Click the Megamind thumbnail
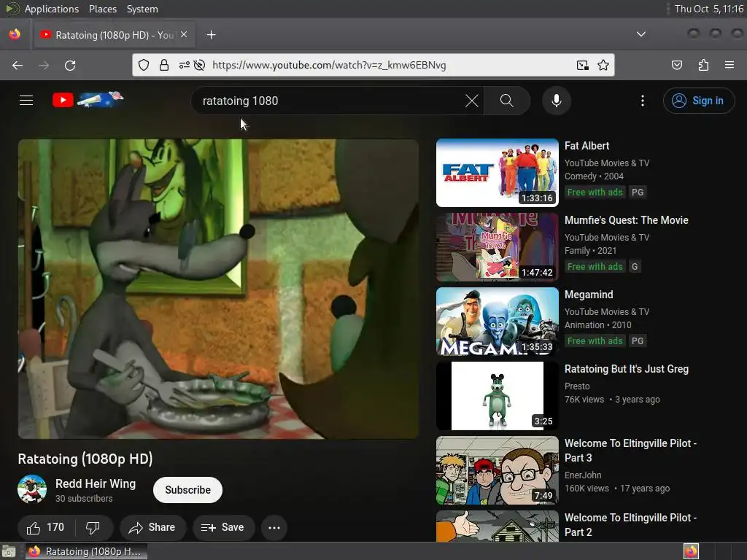This screenshot has height=560, width=747. coord(497,321)
